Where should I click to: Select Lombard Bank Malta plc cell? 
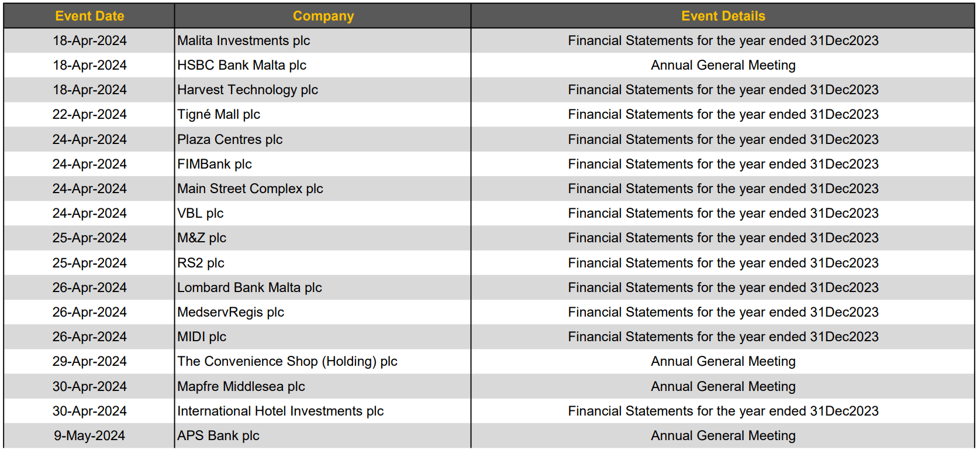323,288
